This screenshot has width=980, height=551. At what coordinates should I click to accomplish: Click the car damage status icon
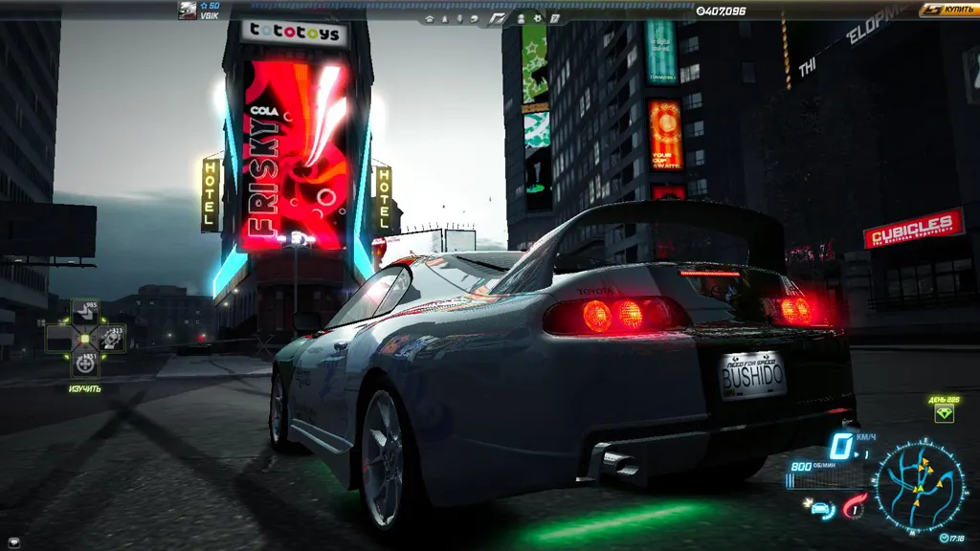(819, 509)
